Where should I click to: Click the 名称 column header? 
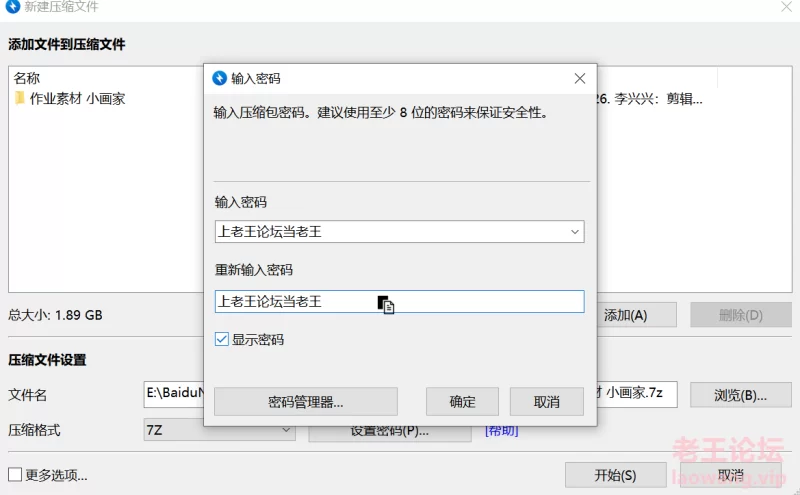coord(27,78)
